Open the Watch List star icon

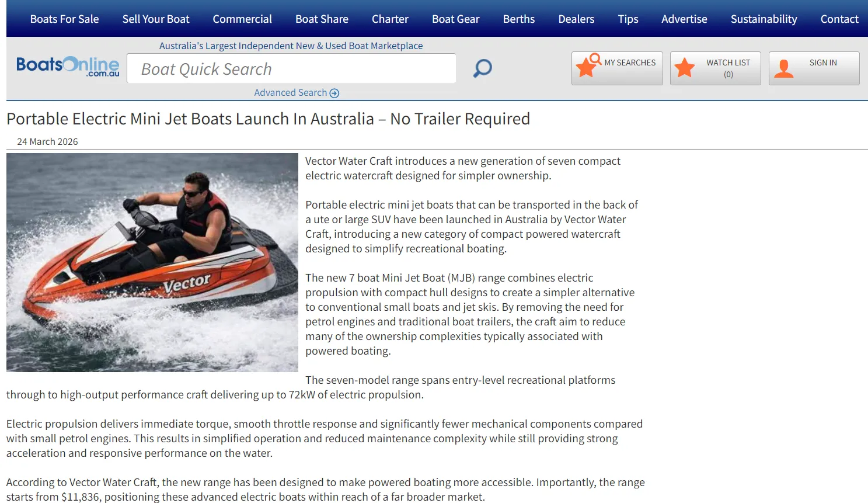pos(685,67)
